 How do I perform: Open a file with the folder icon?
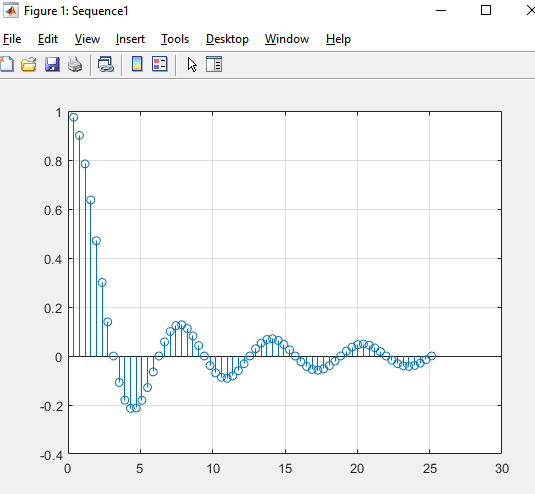(29, 64)
